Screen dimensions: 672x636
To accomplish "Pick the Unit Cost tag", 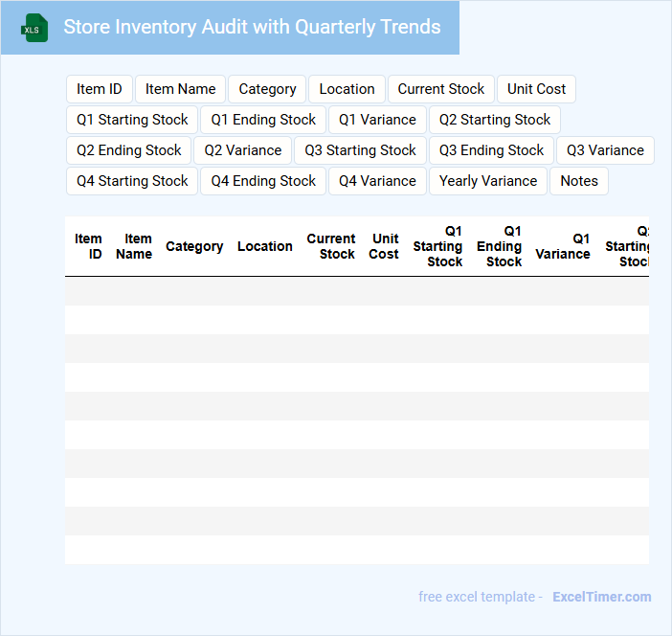I will click(x=536, y=89).
